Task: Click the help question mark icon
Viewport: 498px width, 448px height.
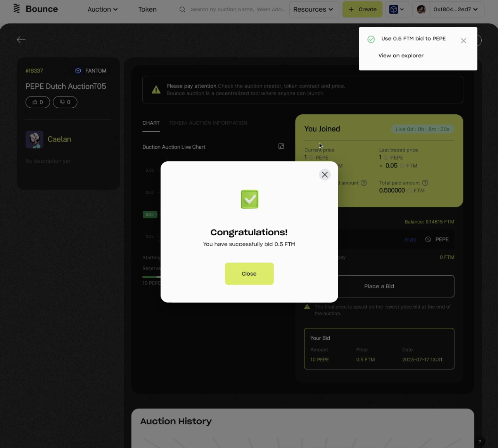Action: point(480,441)
